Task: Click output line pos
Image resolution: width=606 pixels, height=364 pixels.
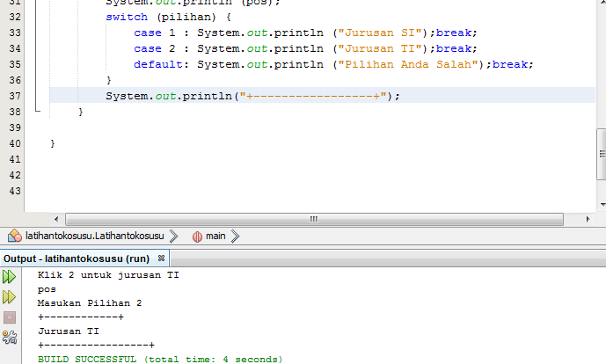Action: (47, 289)
